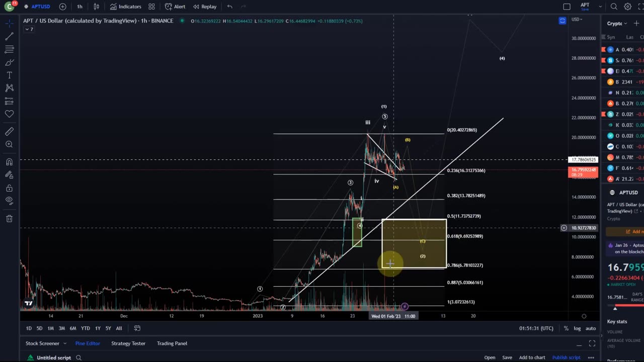The image size is (644, 362).
Task: Select the zoom in tool
Action: click(x=9, y=144)
